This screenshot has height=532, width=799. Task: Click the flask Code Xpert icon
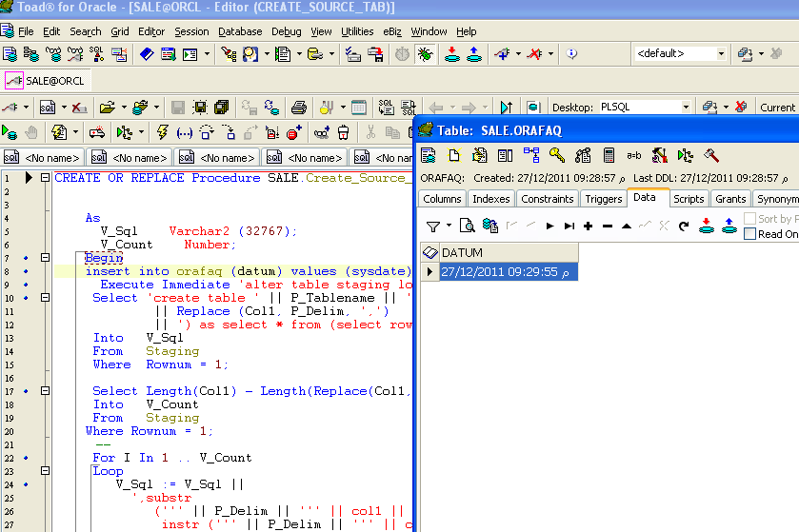326,107
